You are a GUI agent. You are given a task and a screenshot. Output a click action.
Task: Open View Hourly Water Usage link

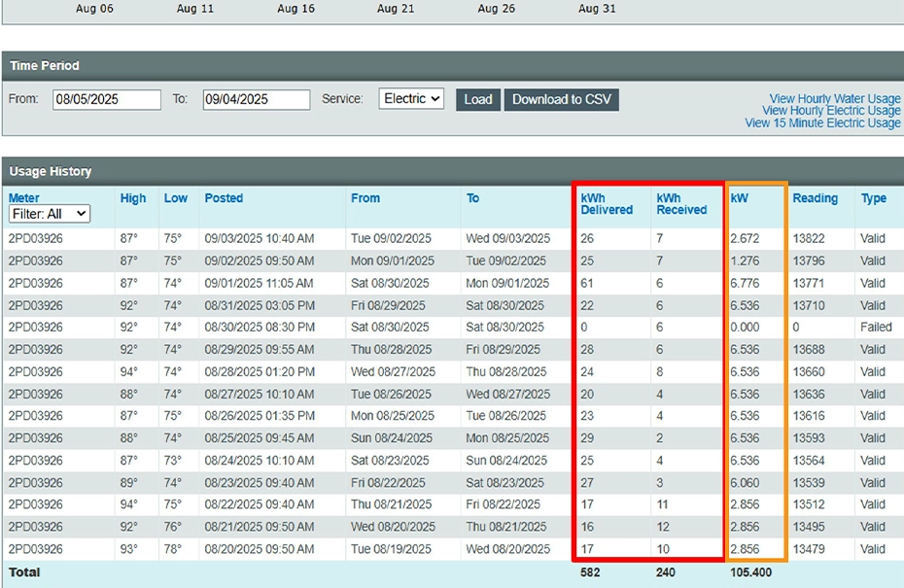click(x=834, y=99)
